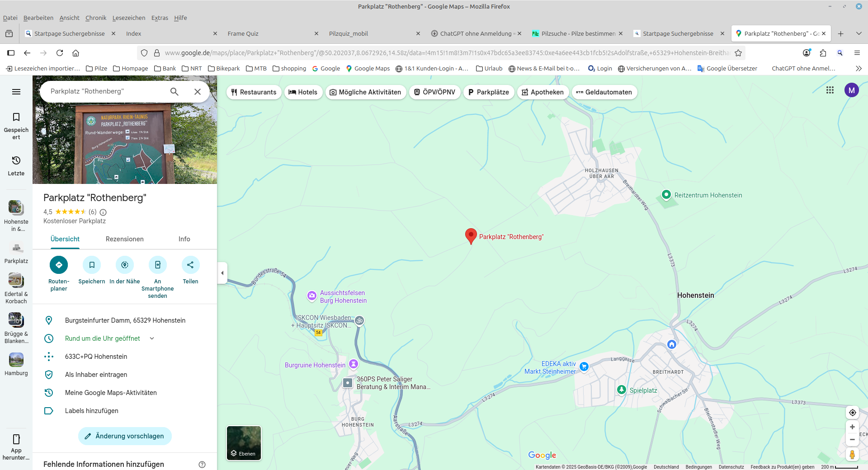Screen dimensions: 868x470
Task: Send place to smartphone icon
Action: 157,265
